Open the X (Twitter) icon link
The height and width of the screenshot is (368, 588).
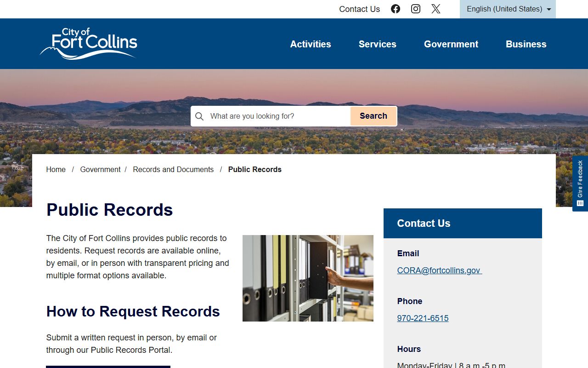[436, 9]
